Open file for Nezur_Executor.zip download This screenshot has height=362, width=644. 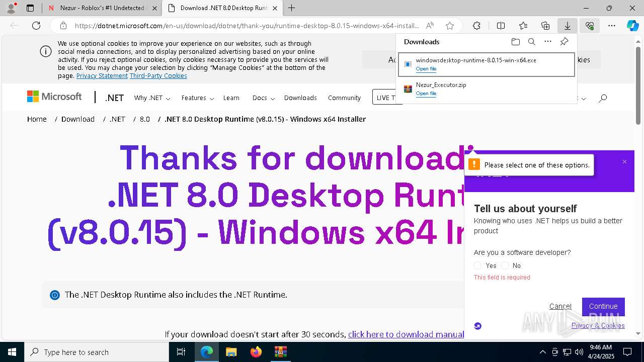click(426, 94)
